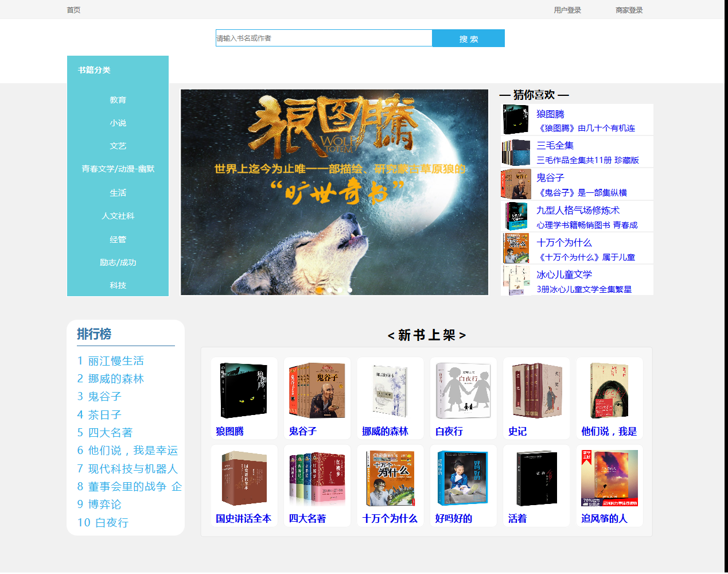
Task: Open ranking item 8 董事会里的战争
Action: click(x=130, y=486)
